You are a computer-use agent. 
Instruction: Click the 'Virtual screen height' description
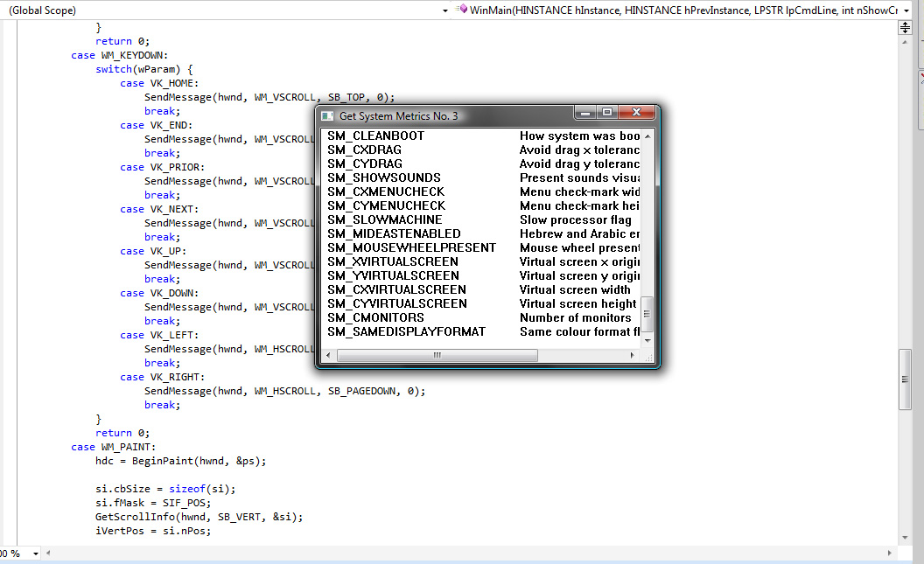pyautogui.click(x=577, y=303)
